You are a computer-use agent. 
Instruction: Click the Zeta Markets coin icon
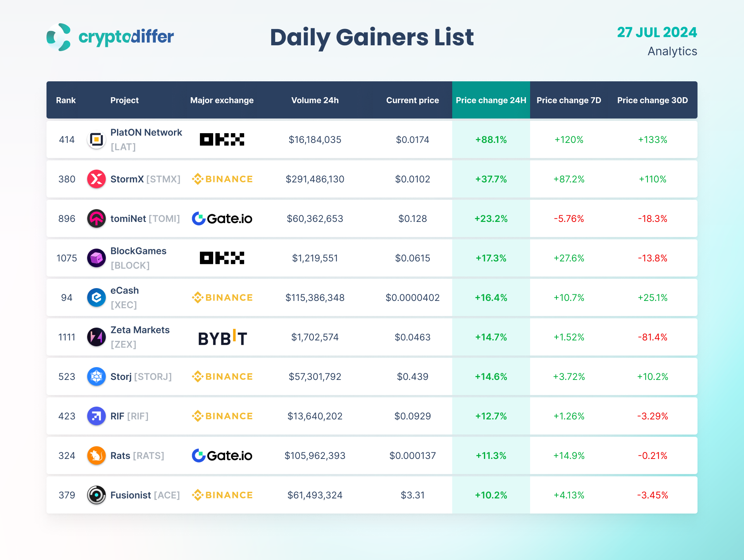(96, 337)
